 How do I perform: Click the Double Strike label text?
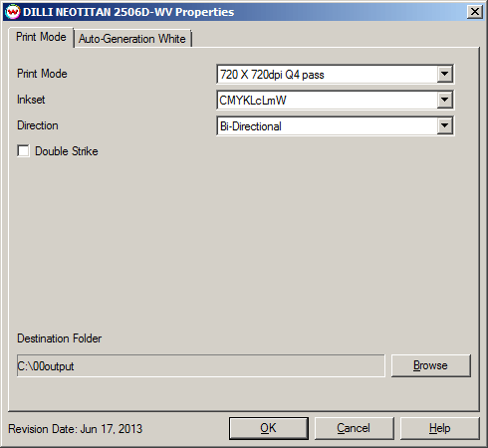67,151
